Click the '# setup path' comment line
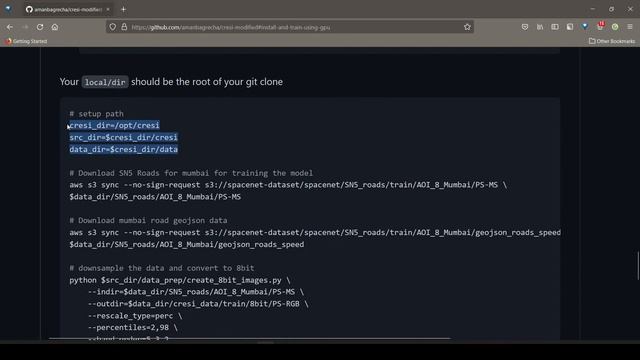Image resolution: width=640 pixels, height=360 pixels. click(x=96, y=113)
